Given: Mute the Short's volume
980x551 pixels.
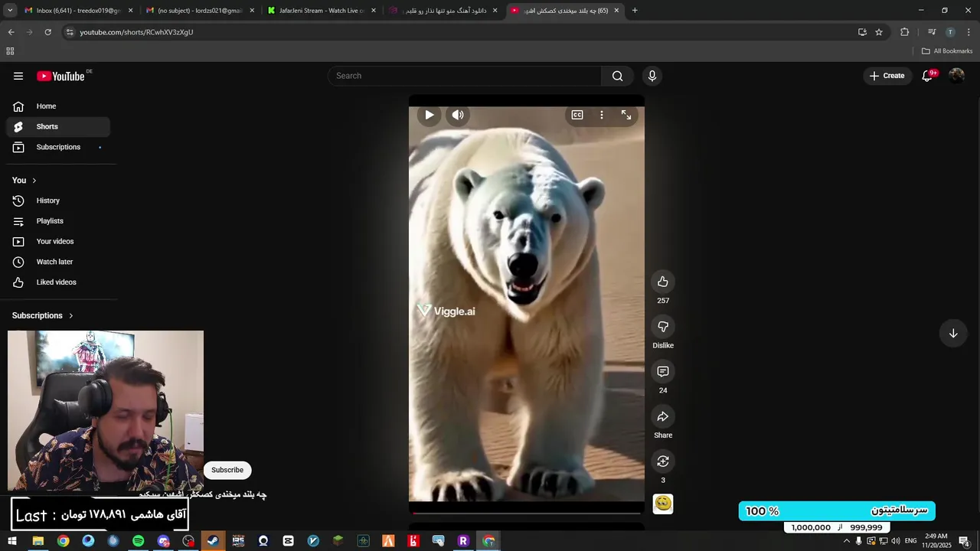Looking at the screenshot, I should tap(458, 115).
